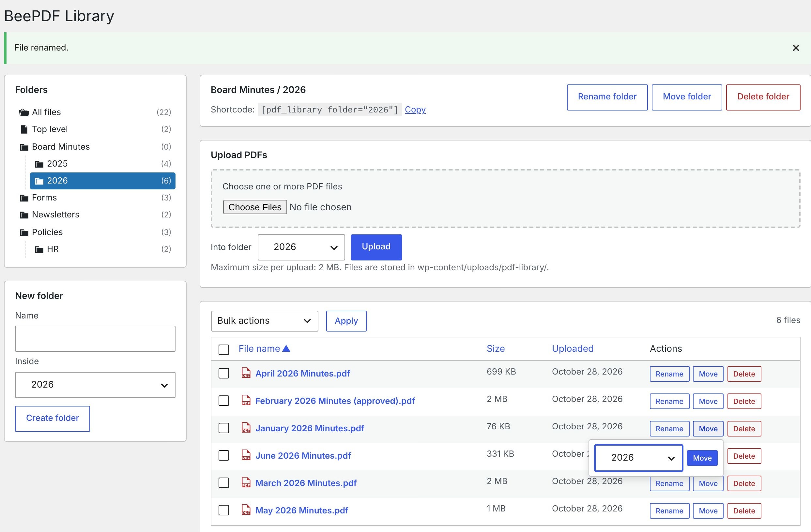Screen dimensions: 811x532
Task: Click PDF icon beside January 2026 Minutes
Action: (x=246, y=427)
